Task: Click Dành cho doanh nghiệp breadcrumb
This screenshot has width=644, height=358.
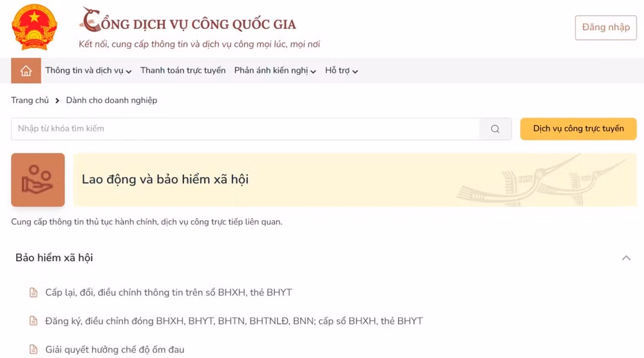Action: [x=111, y=100]
